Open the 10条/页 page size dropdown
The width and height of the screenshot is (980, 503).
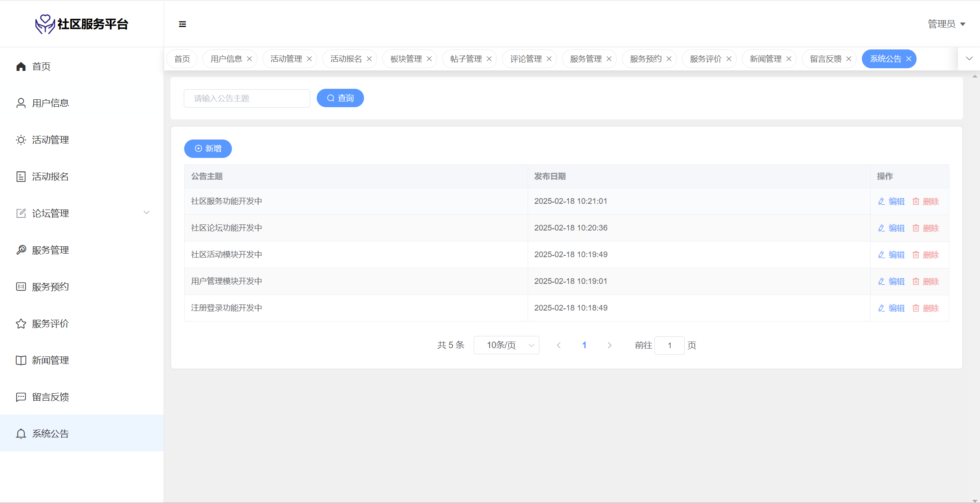(506, 345)
